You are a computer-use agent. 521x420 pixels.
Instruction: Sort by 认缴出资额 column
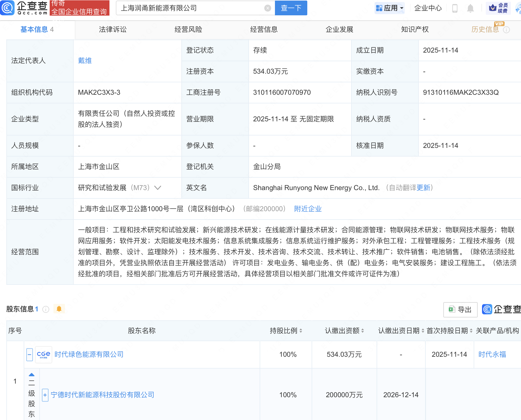pyautogui.click(x=362, y=331)
